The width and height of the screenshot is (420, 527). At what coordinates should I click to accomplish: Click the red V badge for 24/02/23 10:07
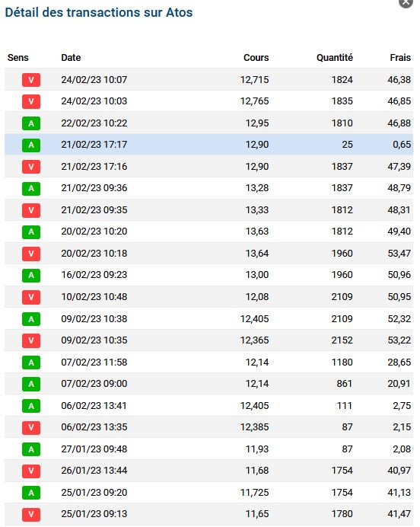point(31,80)
